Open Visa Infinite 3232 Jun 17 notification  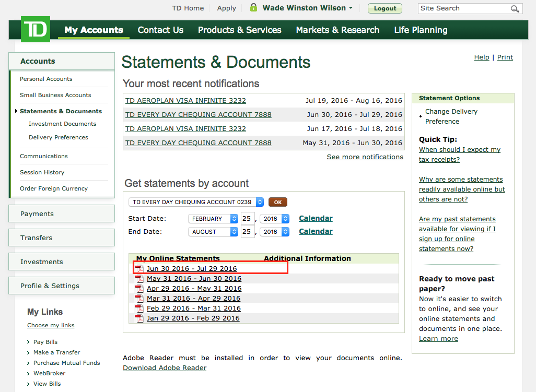point(185,129)
